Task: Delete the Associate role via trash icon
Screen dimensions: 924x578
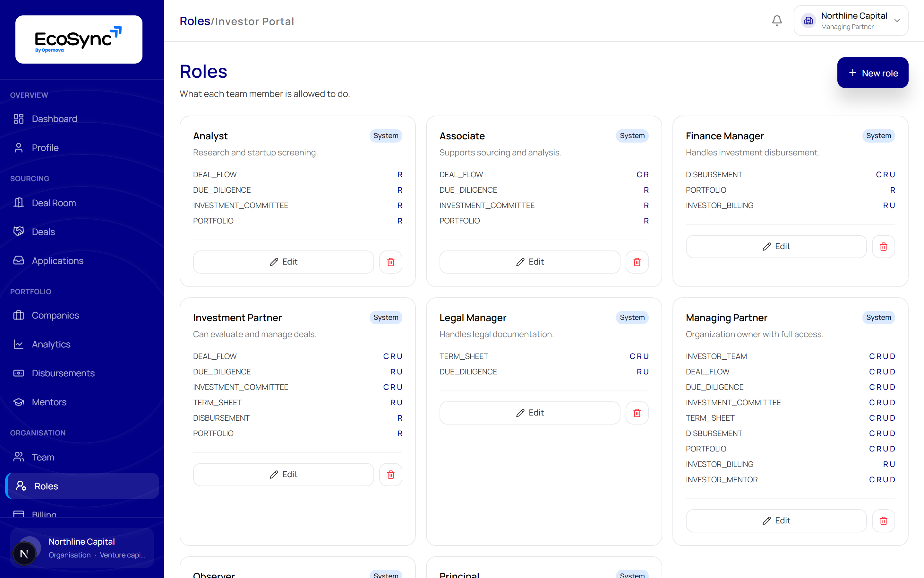Action: click(x=637, y=262)
